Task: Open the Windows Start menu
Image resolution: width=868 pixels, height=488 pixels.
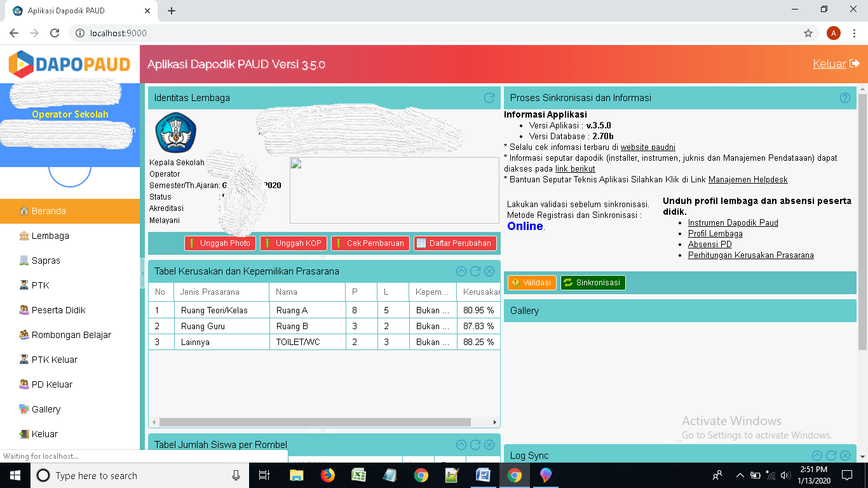Action: [x=15, y=475]
